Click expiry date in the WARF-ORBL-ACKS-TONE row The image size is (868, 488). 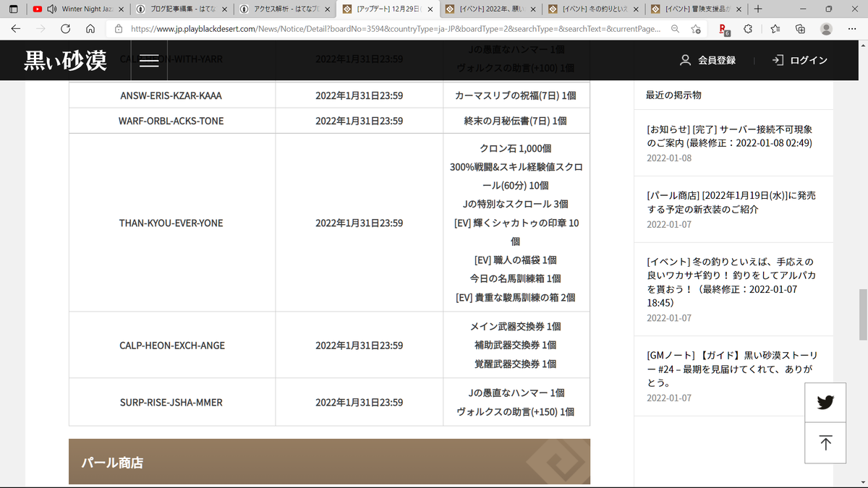click(359, 121)
